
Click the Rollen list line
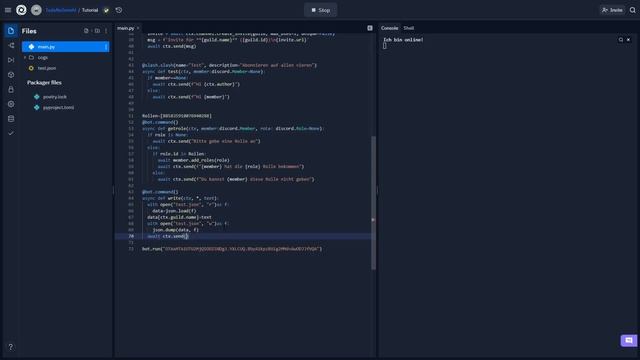coord(177,116)
